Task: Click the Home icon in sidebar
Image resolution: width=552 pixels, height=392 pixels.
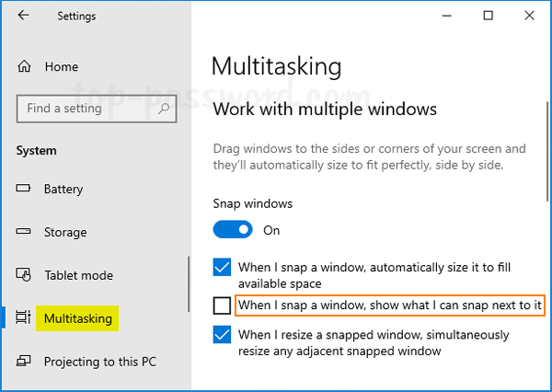Action: click(x=24, y=67)
